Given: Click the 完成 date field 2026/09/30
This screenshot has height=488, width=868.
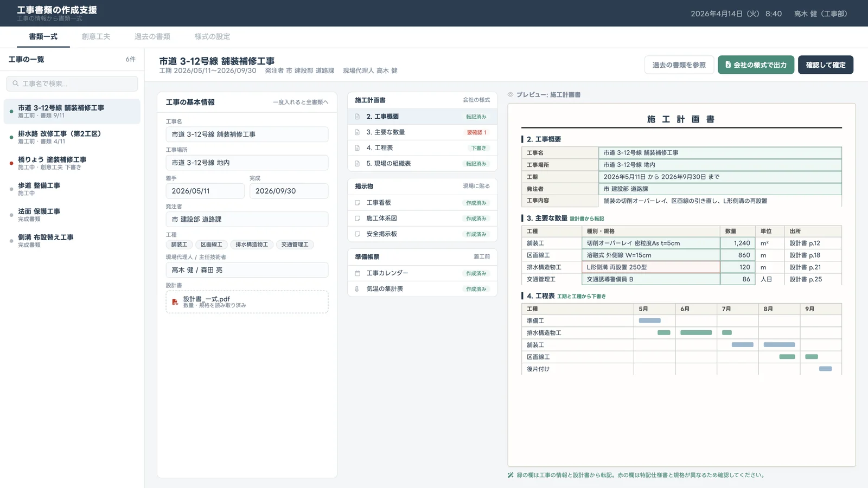Looking at the screenshot, I should pyautogui.click(x=289, y=191).
